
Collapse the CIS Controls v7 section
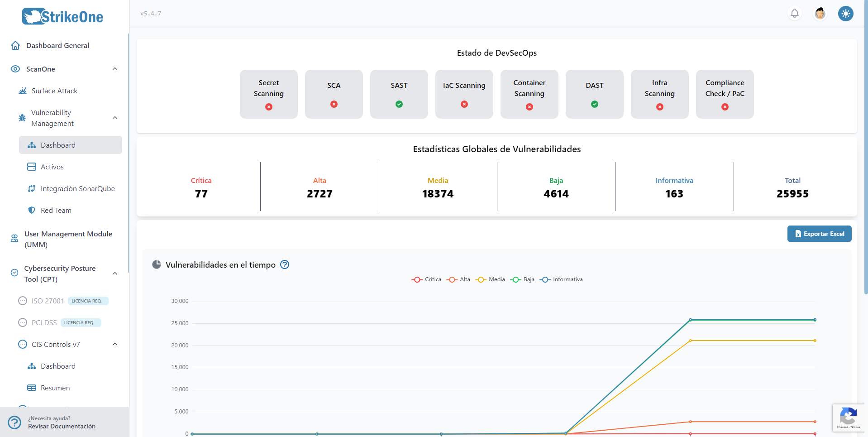coord(115,344)
